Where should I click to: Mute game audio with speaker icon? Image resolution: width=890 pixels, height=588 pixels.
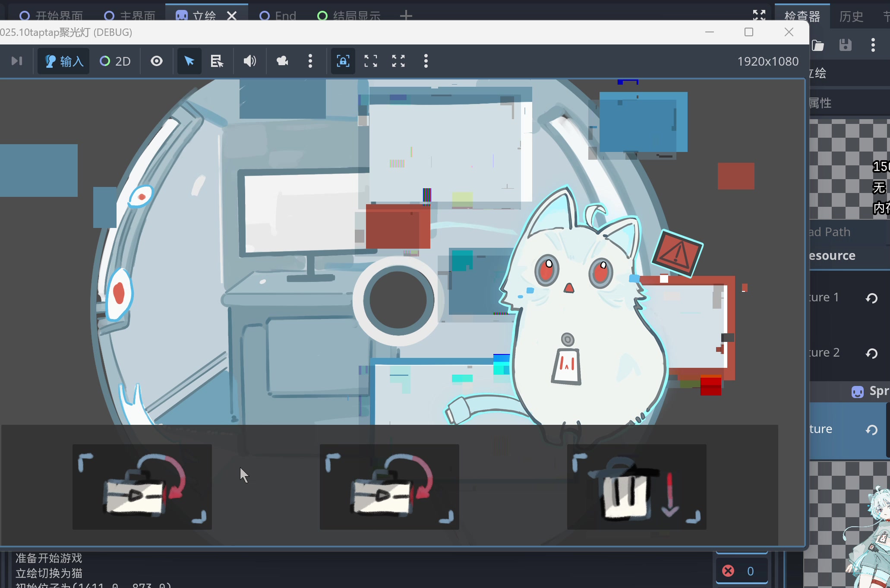point(249,61)
